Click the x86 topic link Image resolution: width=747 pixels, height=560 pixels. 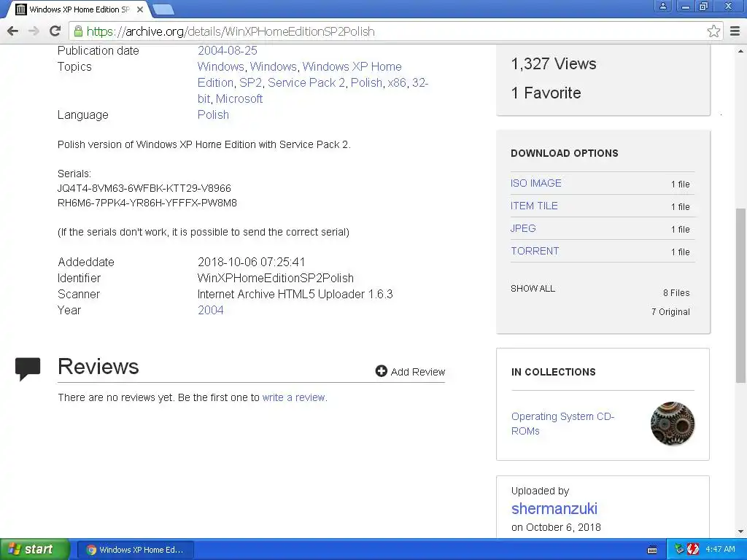pos(397,82)
